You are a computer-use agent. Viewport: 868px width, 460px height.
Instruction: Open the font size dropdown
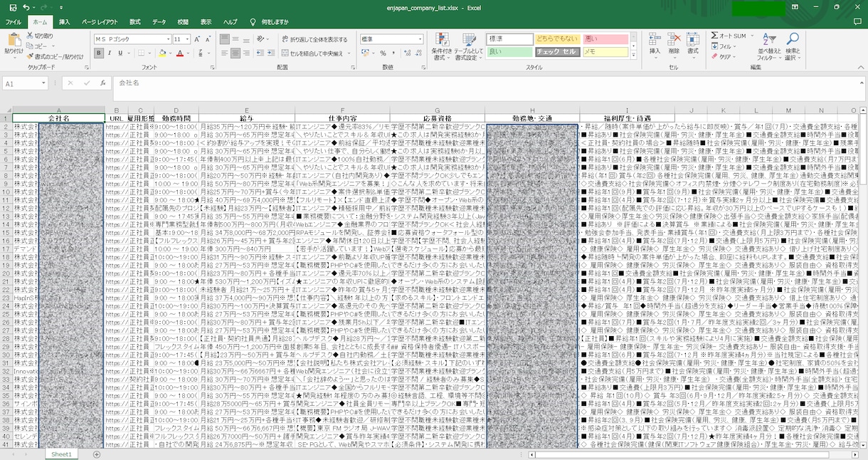tap(188, 39)
